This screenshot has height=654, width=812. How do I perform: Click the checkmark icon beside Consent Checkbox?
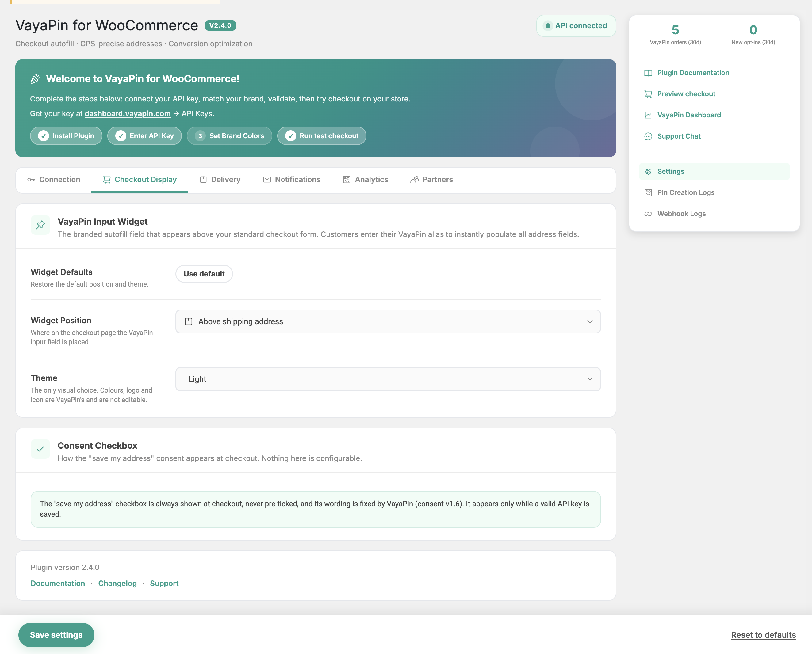40,449
